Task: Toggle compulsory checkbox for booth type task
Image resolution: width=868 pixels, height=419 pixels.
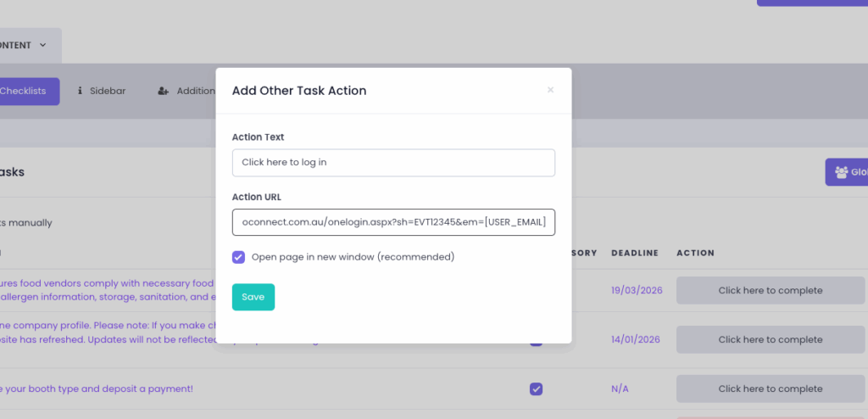Action: tap(536, 388)
